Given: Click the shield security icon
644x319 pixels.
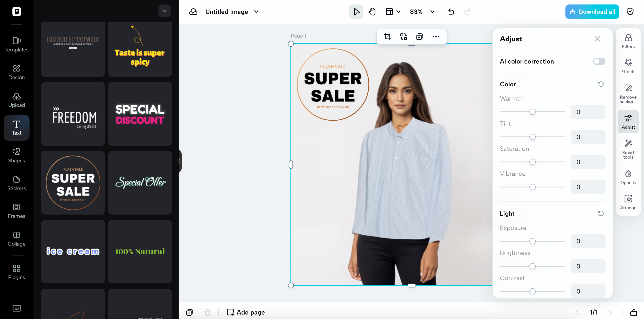Looking at the screenshot, I should point(630,12).
